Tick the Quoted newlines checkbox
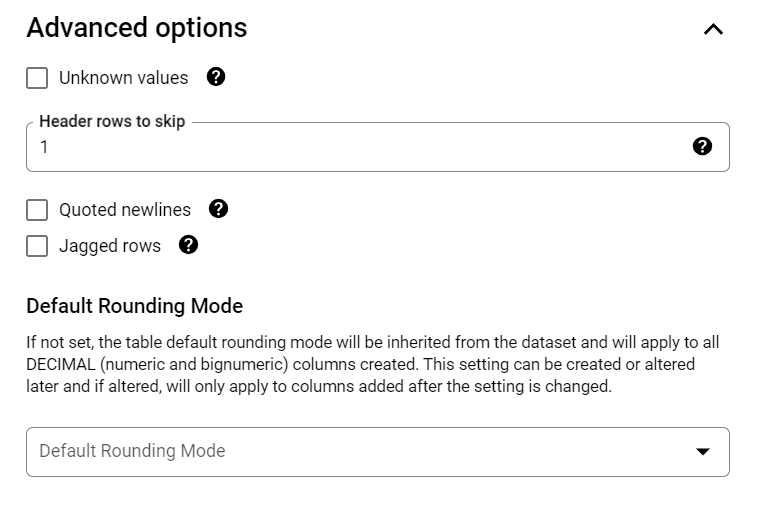The width and height of the screenshot is (772, 515). tap(37, 210)
